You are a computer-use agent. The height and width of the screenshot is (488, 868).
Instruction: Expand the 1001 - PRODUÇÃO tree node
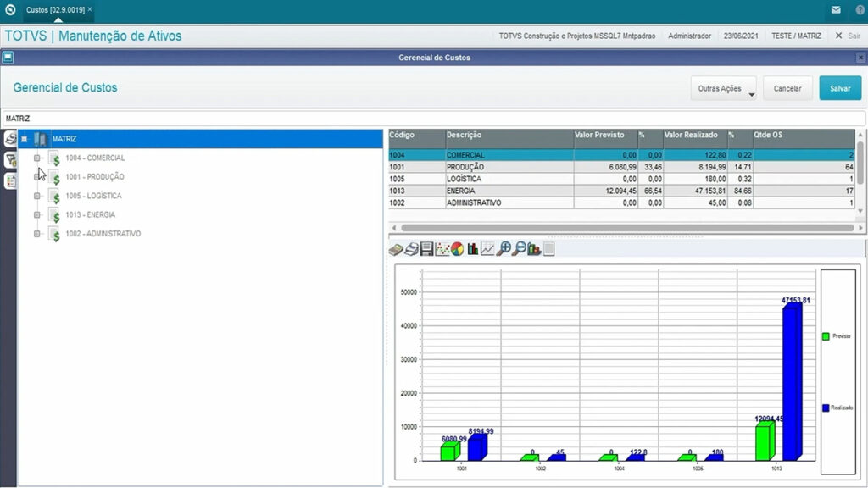coord(37,177)
